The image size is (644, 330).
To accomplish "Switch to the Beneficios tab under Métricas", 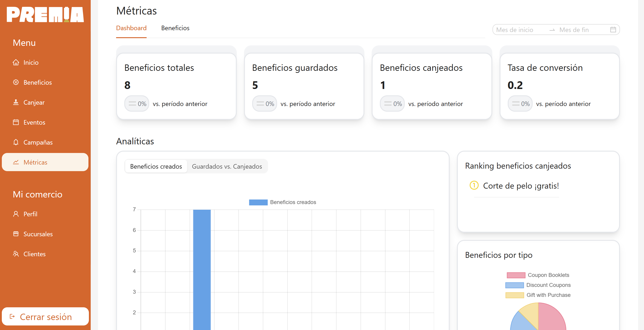I will 175,28.
